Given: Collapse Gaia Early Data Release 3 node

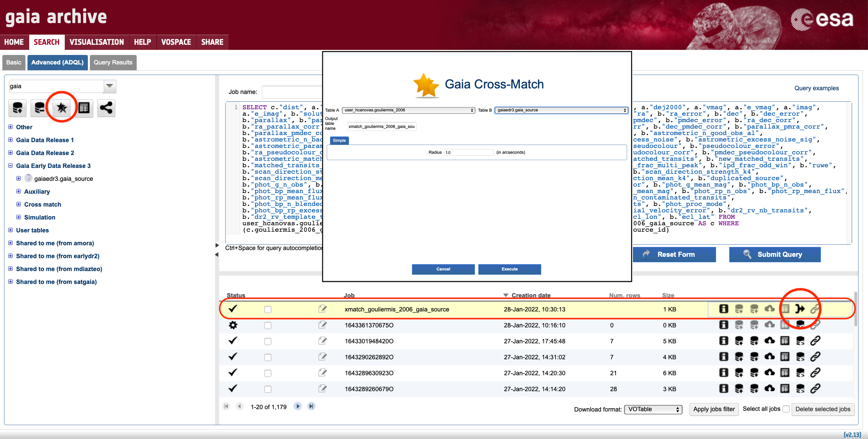Looking at the screenshot, I should click(11, 166).
